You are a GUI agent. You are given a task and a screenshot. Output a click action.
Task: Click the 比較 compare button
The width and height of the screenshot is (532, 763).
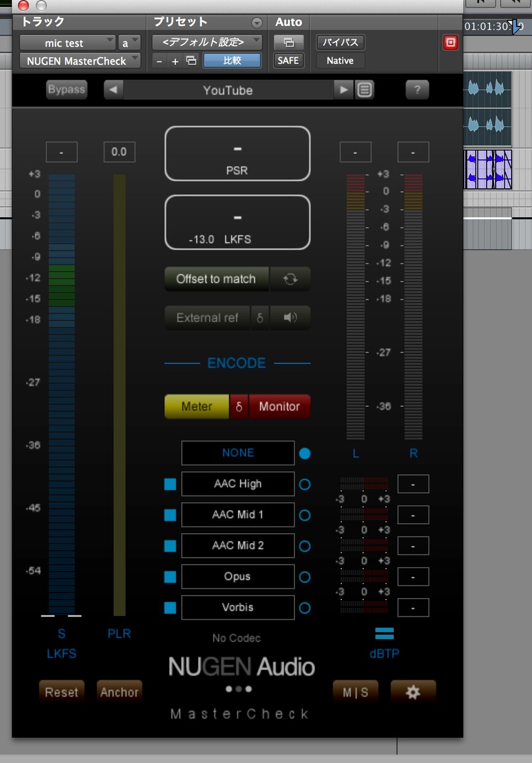pos(232,60)
